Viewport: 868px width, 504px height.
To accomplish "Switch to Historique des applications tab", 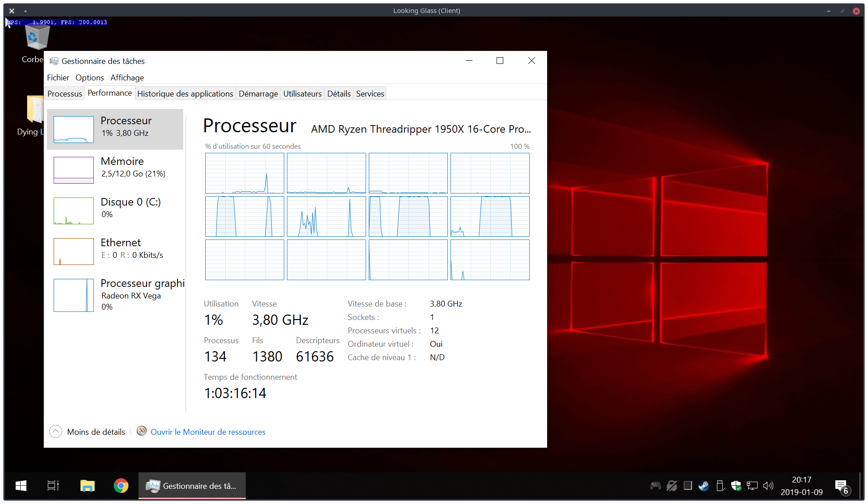I will [185, 94].
